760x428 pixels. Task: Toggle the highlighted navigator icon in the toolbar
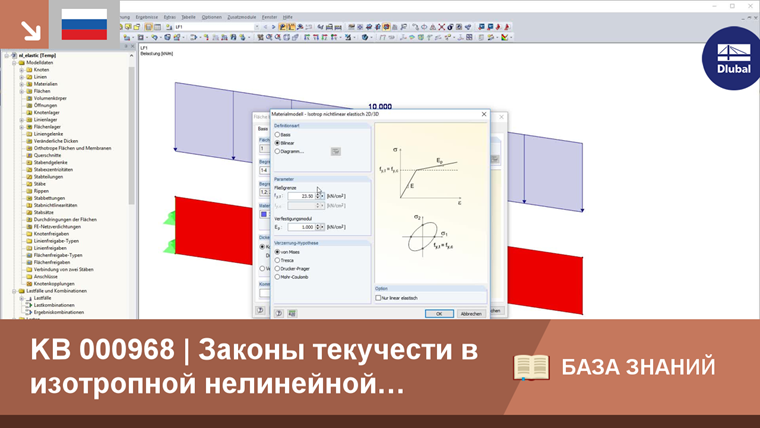coord(148,27)
